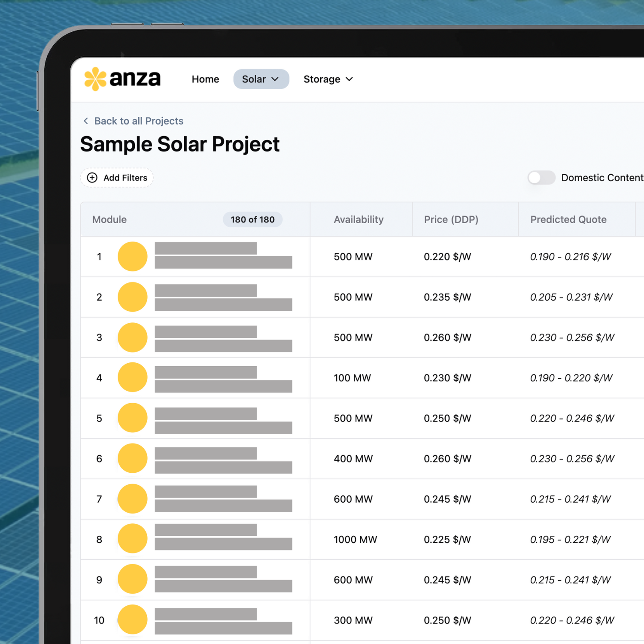
Task: Select the redacted module name in row 1
Action: 223,255
